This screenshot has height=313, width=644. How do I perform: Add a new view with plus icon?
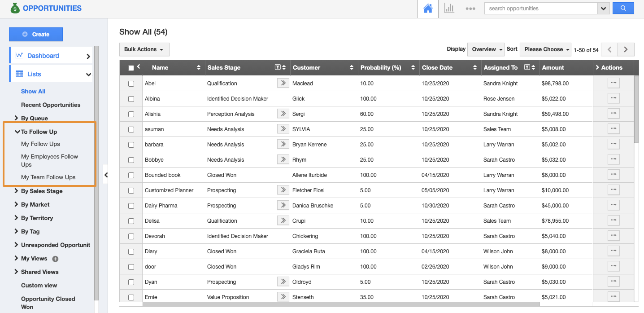[x=56, y=259]
